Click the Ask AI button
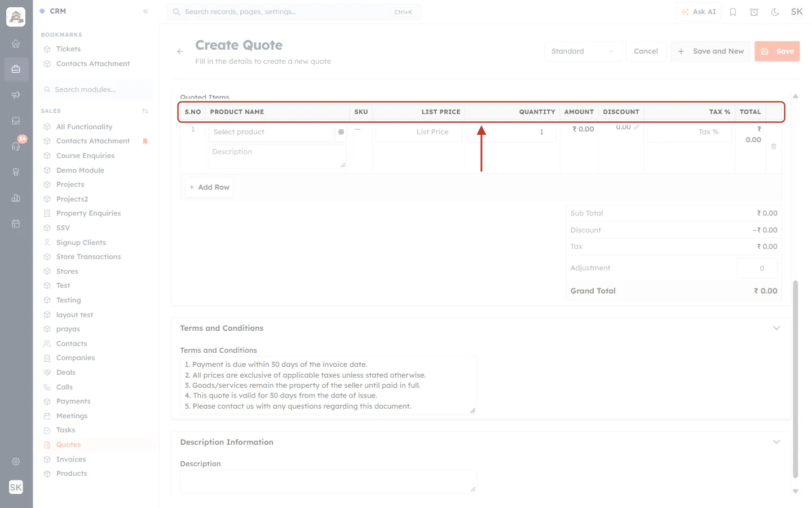This screenshot has width=812, height=508. (x=698, y=12)
